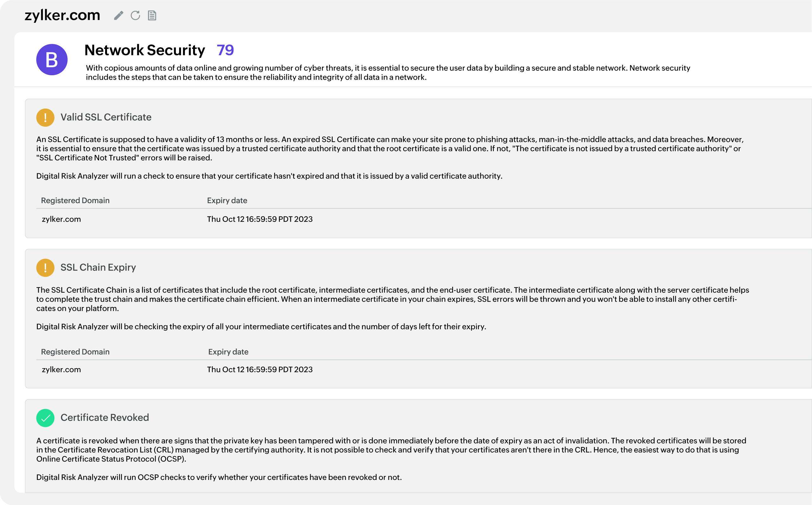812x505 pixels.
Task: Expand the Valid SSL Certificate section title
Action: click(x=106, y=117)
